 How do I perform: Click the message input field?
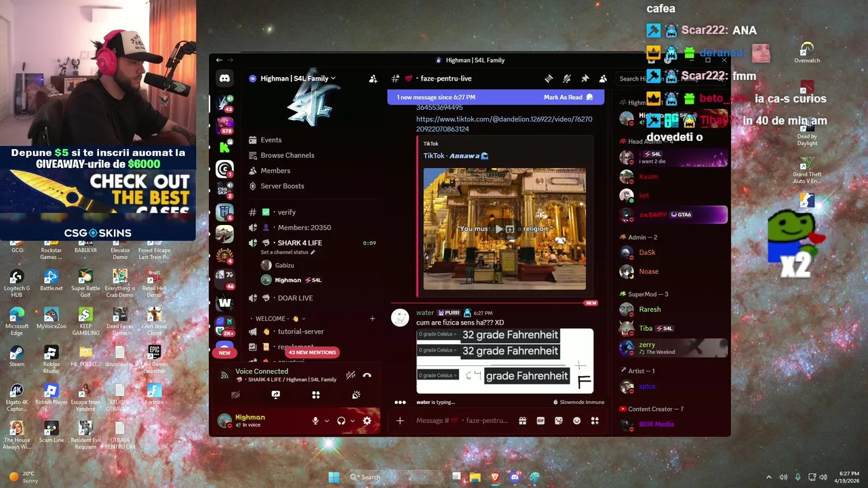[x=462, y=421]
